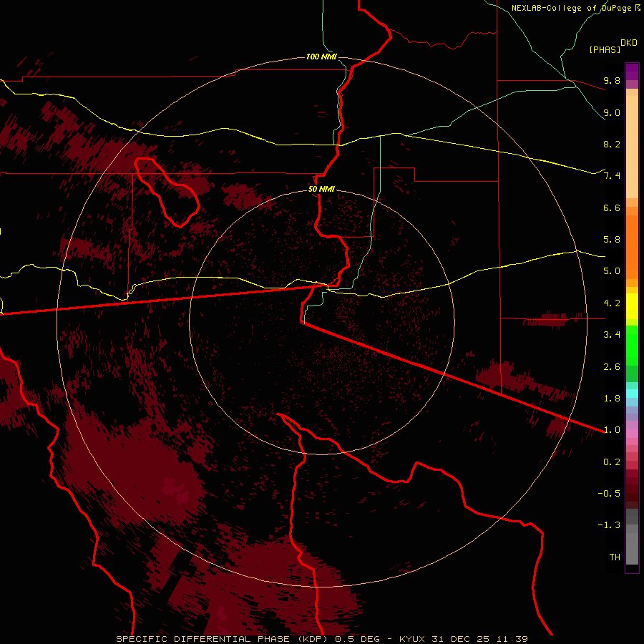Viewport: 644px width, 644px height.
Task: Select the 3.4 value on the scale
Action: point(612,335)
